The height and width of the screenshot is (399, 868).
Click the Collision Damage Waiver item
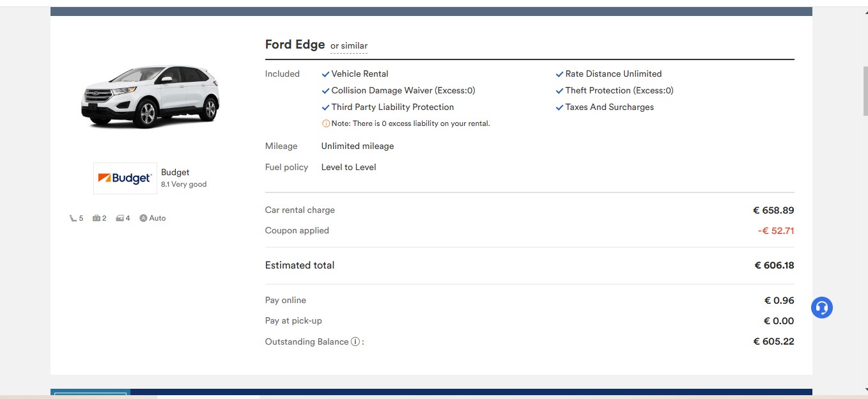pyautogui.click(x=403, y=91)
